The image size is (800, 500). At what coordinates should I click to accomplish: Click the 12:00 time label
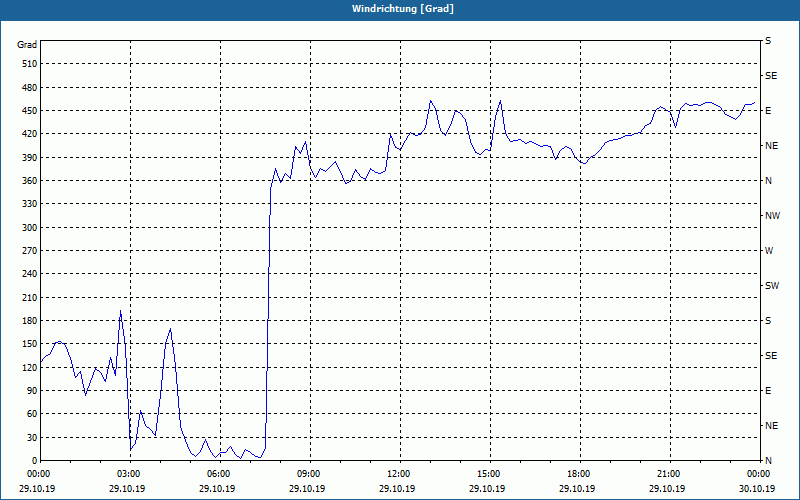coord(397,474)
